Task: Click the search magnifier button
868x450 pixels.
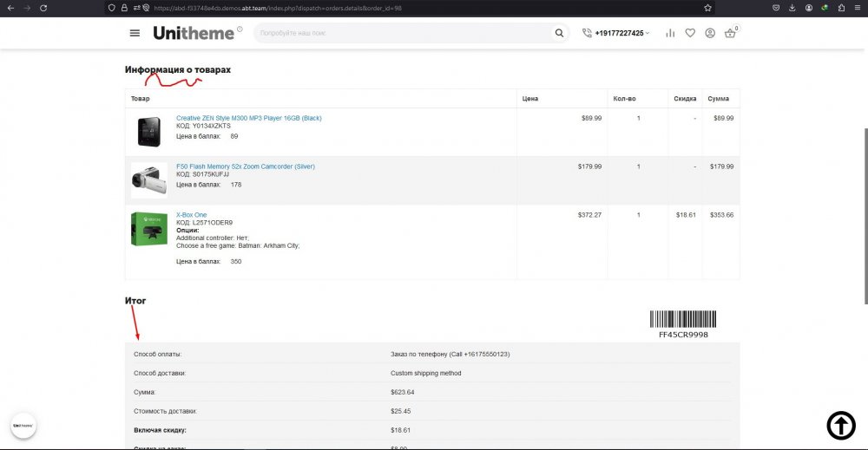Action: point(559,33)
